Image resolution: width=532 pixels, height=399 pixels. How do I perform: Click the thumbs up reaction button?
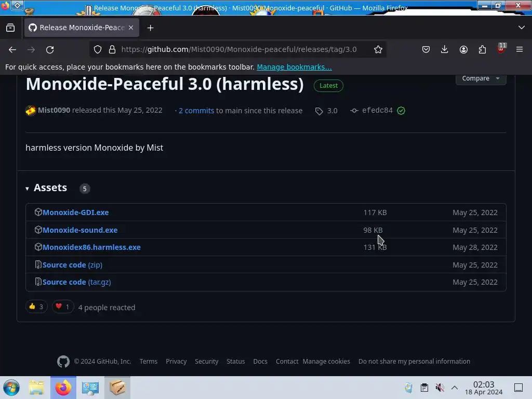(x=36, y=307)
